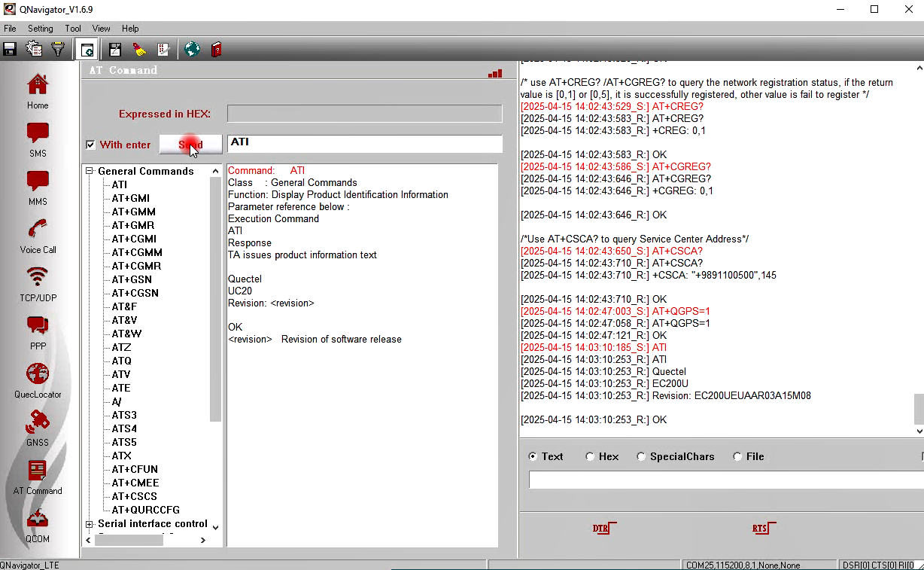
Task: Open the View menu
Action: coord(101,29)
